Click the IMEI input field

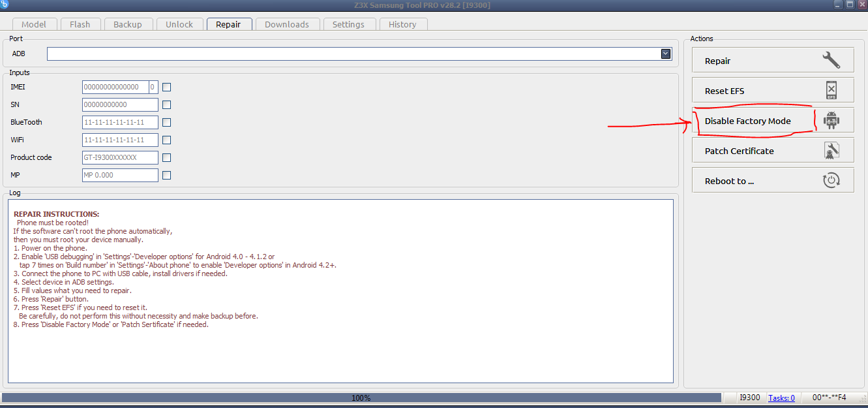[x=115, y=87]
